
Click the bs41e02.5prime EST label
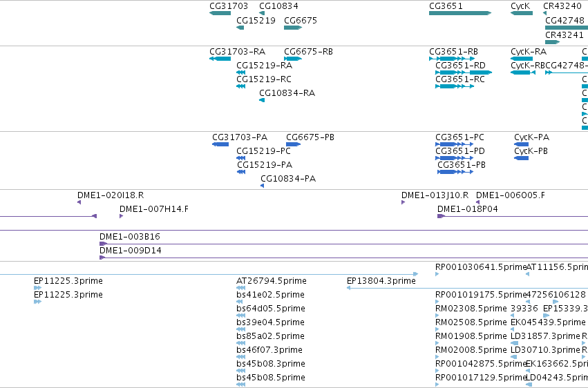pos(270,295)
